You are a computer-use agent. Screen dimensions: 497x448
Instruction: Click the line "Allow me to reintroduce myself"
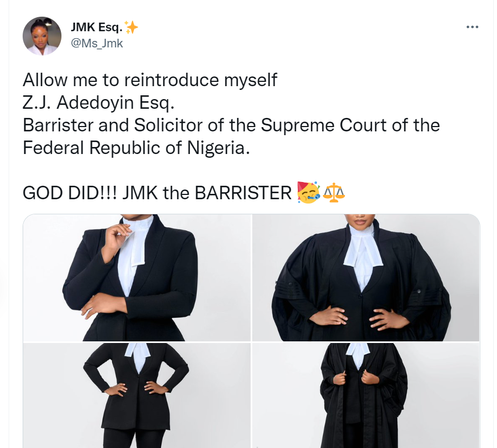tap(150, 80)
